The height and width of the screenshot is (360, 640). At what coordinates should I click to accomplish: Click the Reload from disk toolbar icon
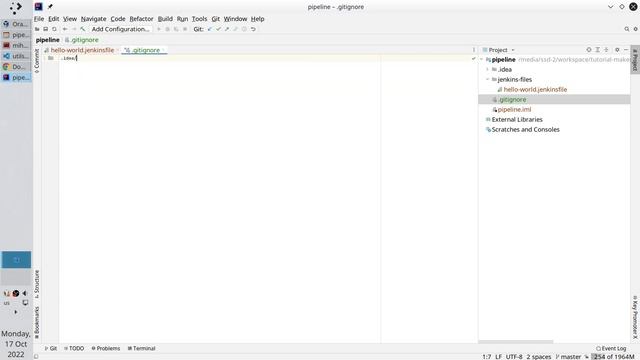[54, 29]
